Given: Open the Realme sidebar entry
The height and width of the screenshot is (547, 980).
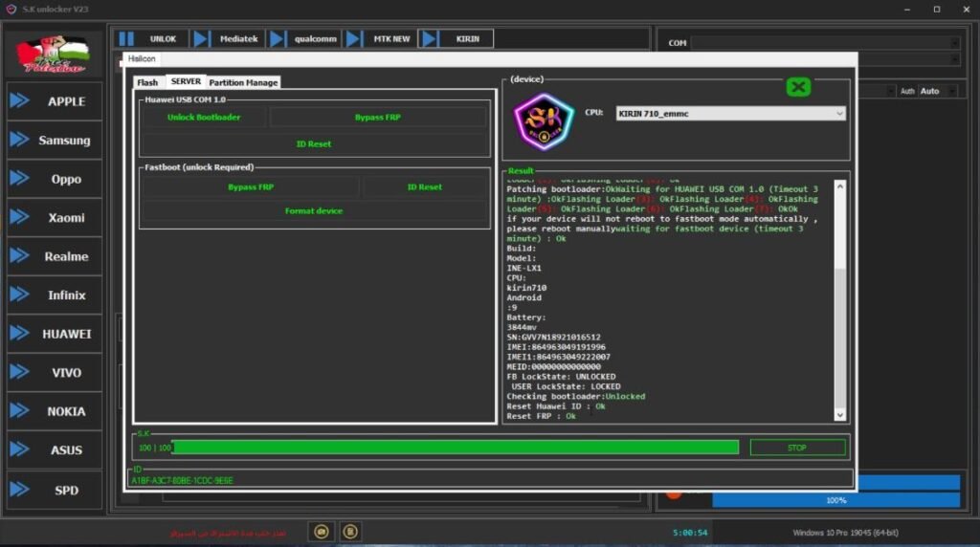Looking at the screenshot, I should (x=55, y=256).
